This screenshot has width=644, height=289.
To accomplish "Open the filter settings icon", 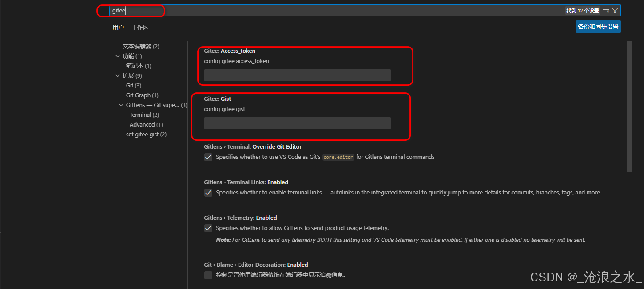I will (615, 10).
